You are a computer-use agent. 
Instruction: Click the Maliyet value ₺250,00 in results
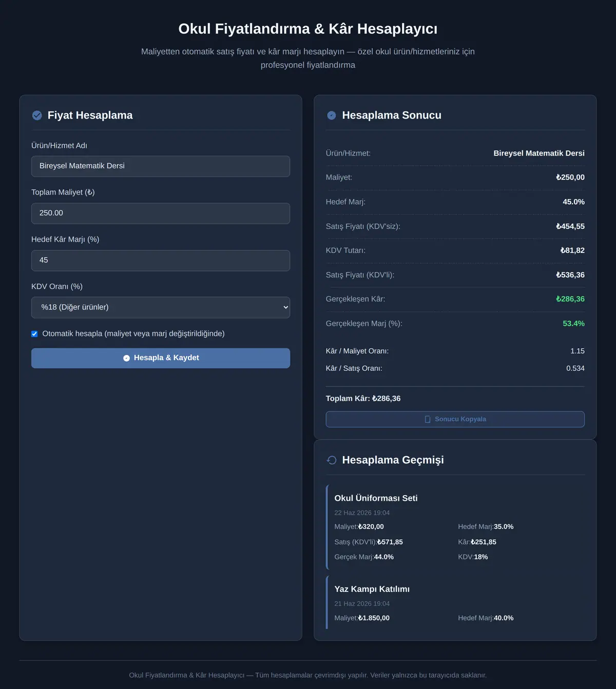tap(570, 178)
